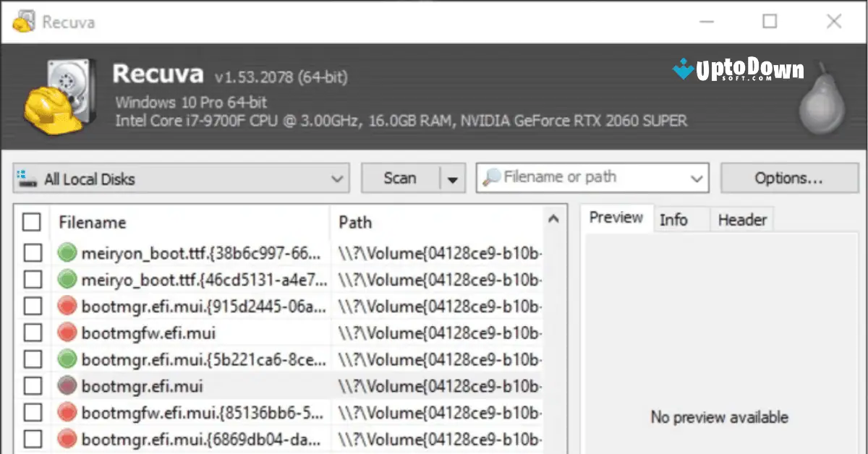
Task: Click the magnifier icon in the search field
Action: click(493, 176)
